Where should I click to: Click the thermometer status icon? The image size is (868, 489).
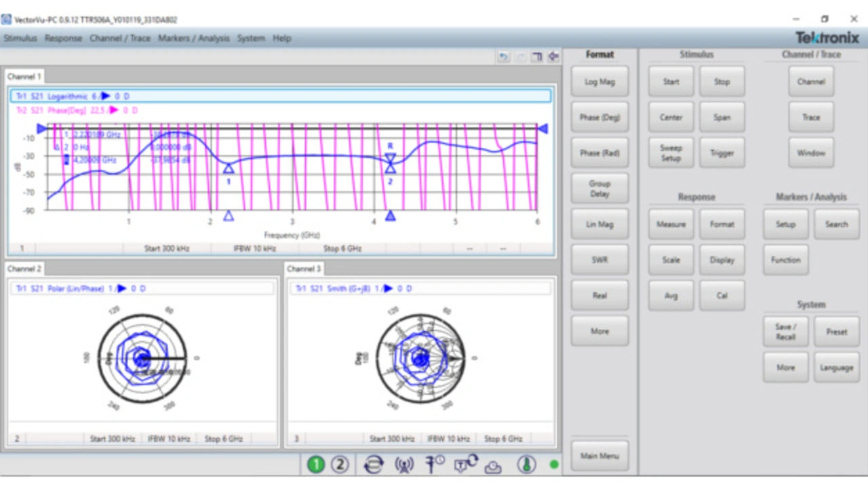526,465
